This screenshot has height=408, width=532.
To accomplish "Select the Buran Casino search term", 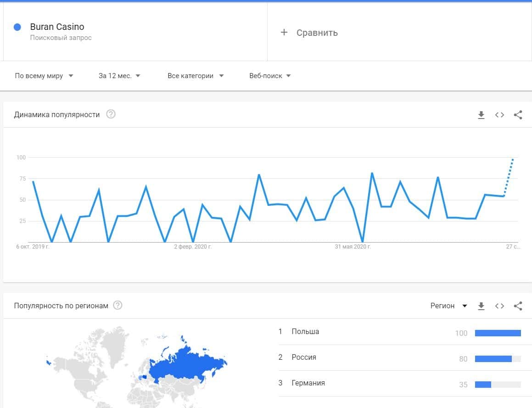I will tap(57, 27).
